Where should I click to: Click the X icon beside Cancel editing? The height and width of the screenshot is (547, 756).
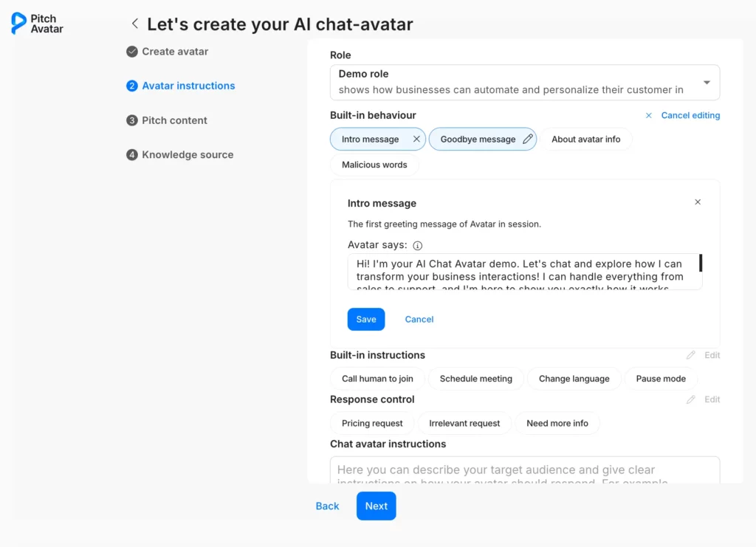point(649,116)
